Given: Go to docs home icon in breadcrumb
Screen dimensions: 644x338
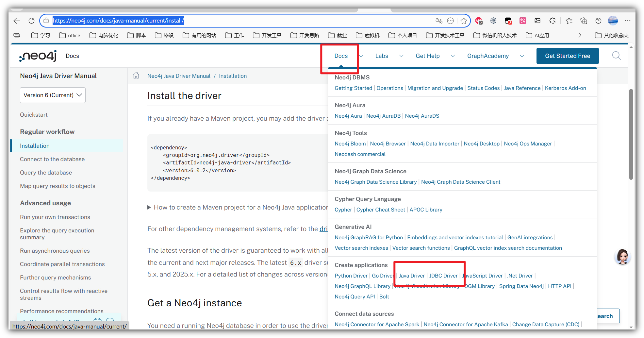Looking at the screenshot, I should coord(136,76).
